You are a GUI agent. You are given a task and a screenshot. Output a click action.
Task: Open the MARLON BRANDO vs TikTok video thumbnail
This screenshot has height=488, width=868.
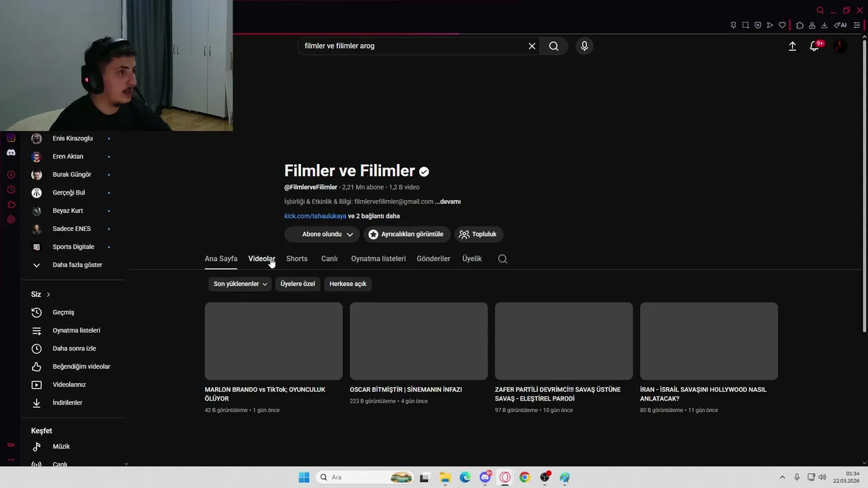point(274,341)
